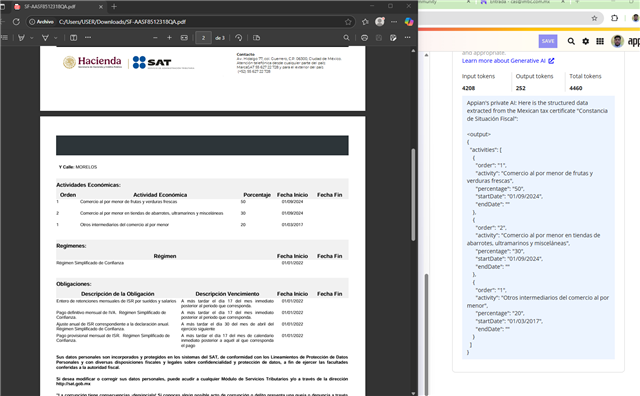Click the PDF vertical scrollbar thumb
640x396 pixels.
click(413, 195)
